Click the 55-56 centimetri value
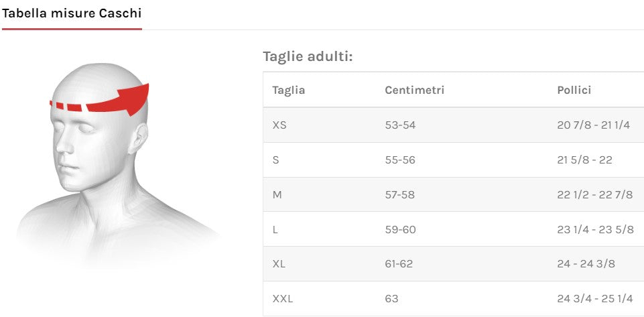Screen dimensions: 644x317 coord(400,160)
